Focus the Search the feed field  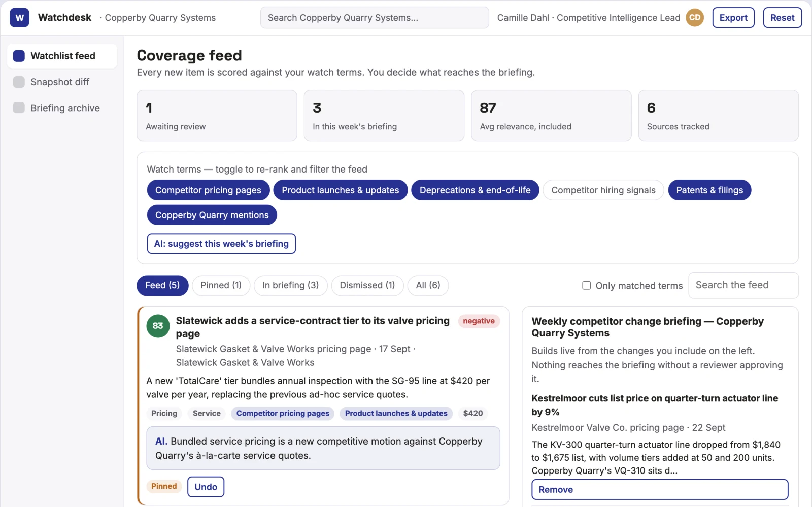743,285
